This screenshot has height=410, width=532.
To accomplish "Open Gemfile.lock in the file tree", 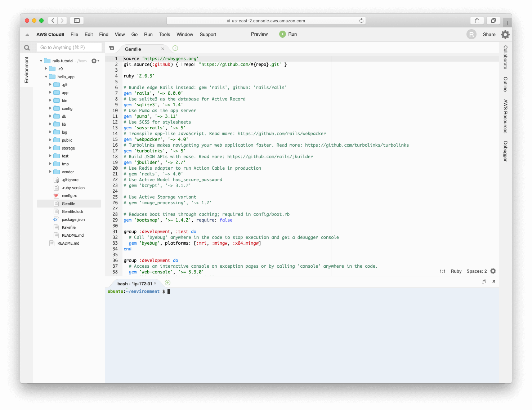I will 72,211.
